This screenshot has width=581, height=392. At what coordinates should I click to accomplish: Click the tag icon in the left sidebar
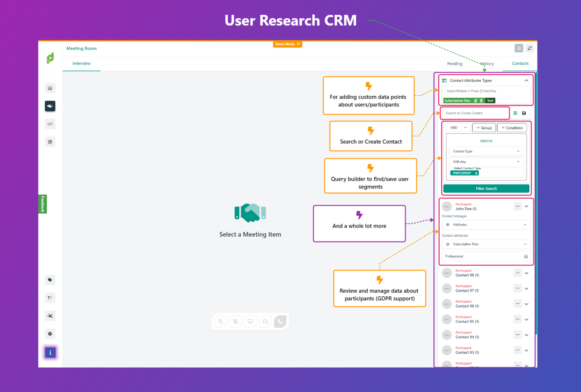point(50,280)
